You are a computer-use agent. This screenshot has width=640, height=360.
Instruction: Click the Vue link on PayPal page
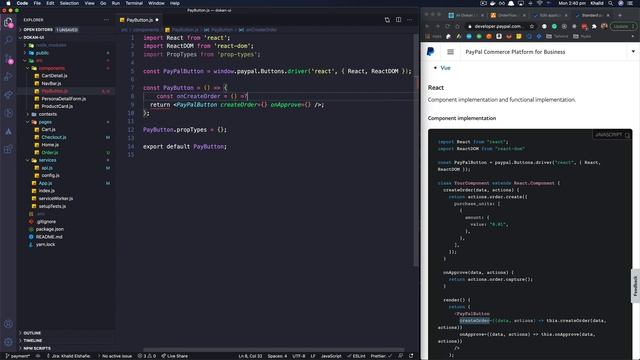(445, 68)
